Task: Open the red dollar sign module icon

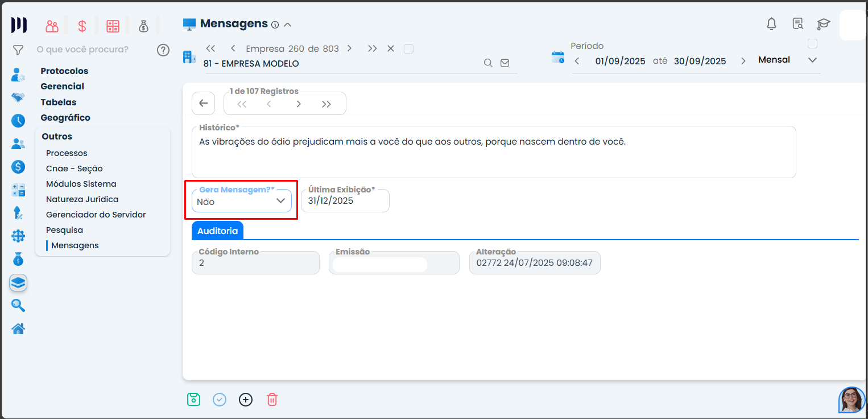Action: tap(82, 26)
